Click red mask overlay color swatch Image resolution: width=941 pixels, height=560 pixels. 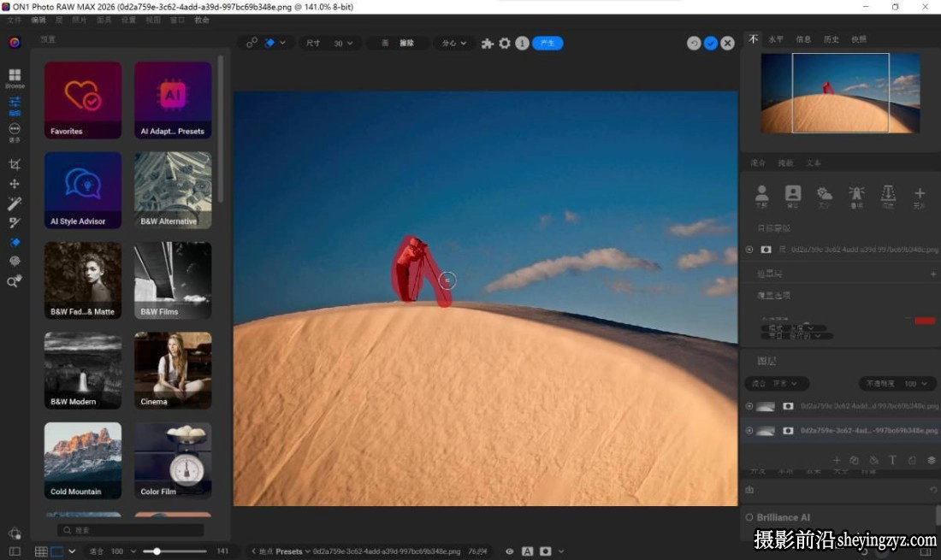[x=925, y=321]
